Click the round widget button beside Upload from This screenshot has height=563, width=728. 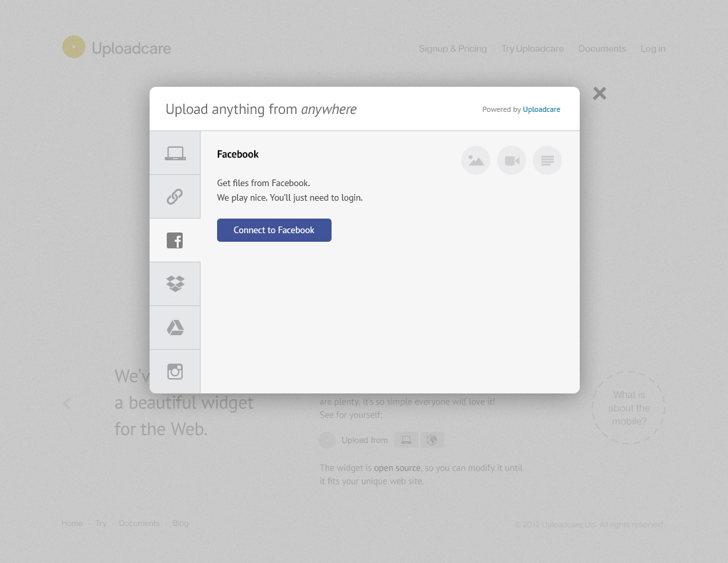(x=328, y=440)
